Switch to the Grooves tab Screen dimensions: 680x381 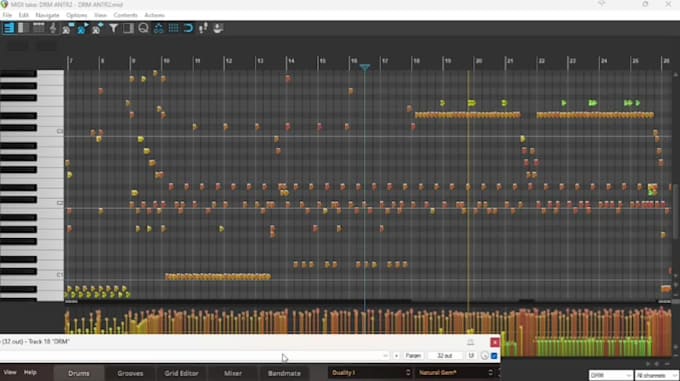coord(130,373)
